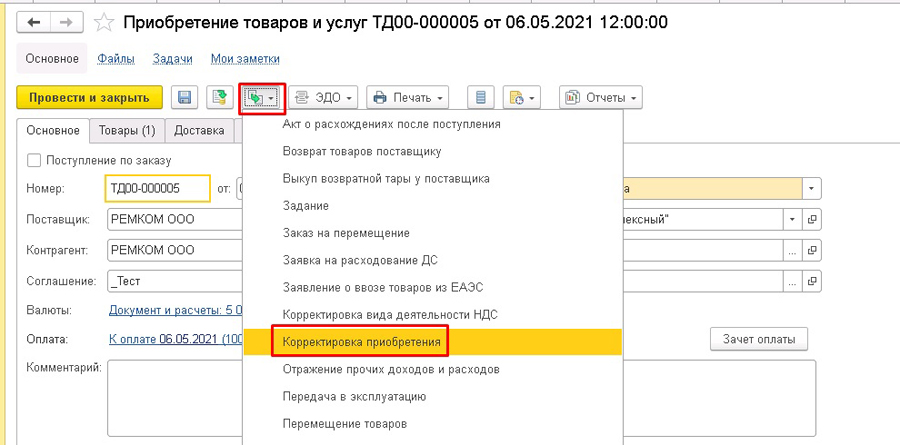This screenshot has height=445, width=900.
Task: Save the document using the floppy disk icon
Action: point(184,98)
